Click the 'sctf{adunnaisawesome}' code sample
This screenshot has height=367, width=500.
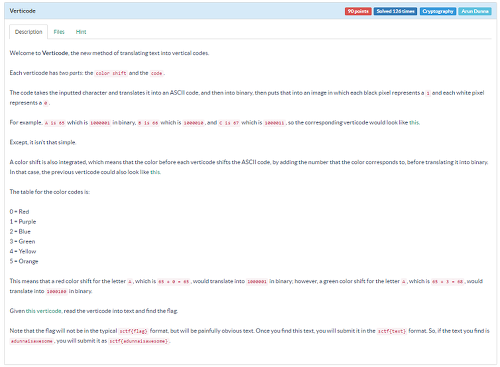[x=139, y=341]
